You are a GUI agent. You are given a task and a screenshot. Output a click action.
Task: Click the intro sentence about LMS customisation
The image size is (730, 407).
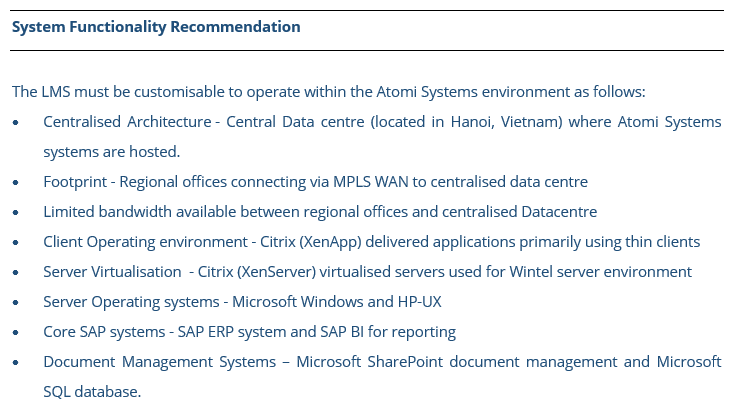point(329,92)
